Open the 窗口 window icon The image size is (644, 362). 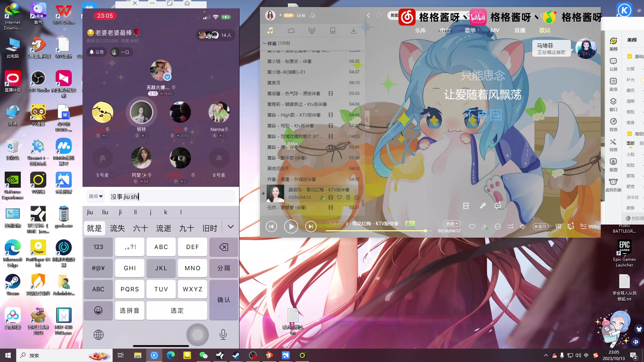click(x=613, y=104)
